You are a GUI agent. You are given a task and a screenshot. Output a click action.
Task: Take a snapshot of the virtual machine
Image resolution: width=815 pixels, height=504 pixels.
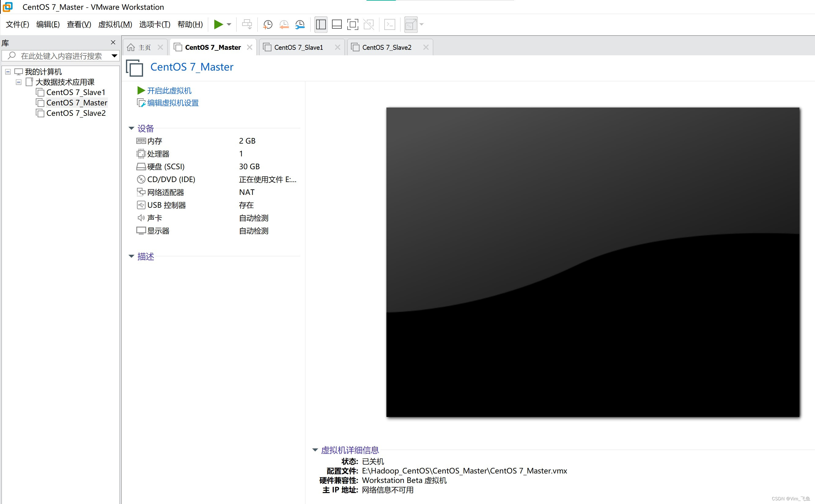tap(267, 24)
